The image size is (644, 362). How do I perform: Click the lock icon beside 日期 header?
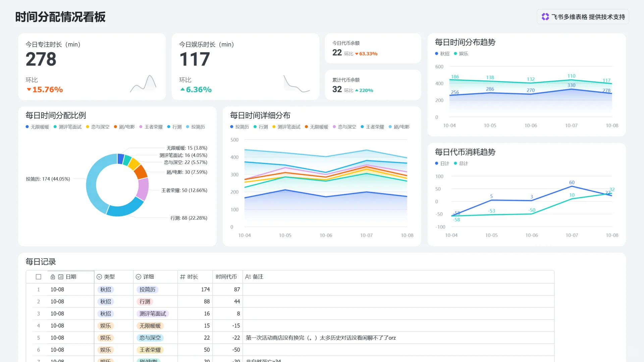coord(53,277)
